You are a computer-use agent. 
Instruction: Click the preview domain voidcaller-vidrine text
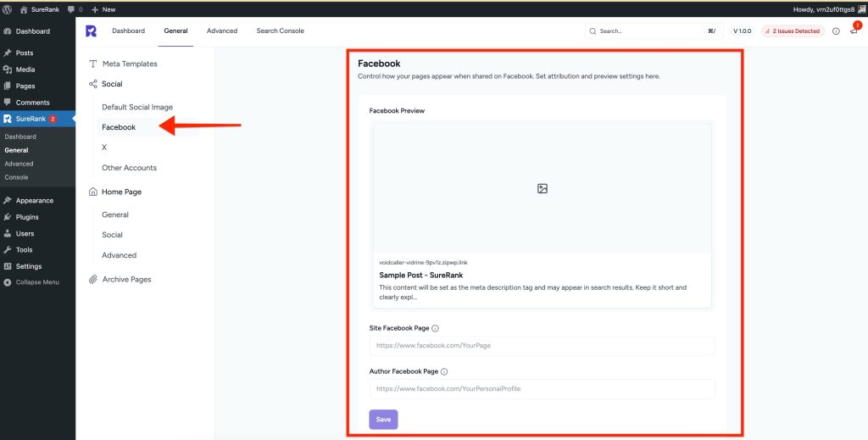point(423,262)
